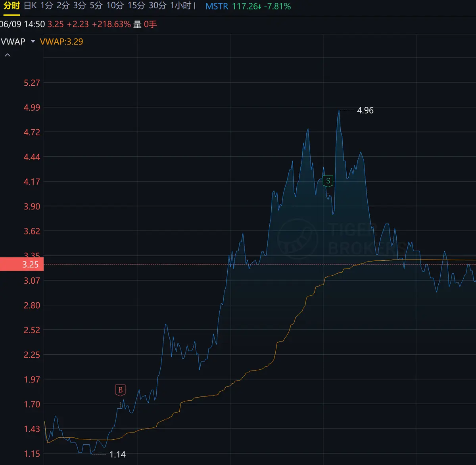Collapse the indicator panel with the up chevron
The image size is (476, 465).
(8, 55)
